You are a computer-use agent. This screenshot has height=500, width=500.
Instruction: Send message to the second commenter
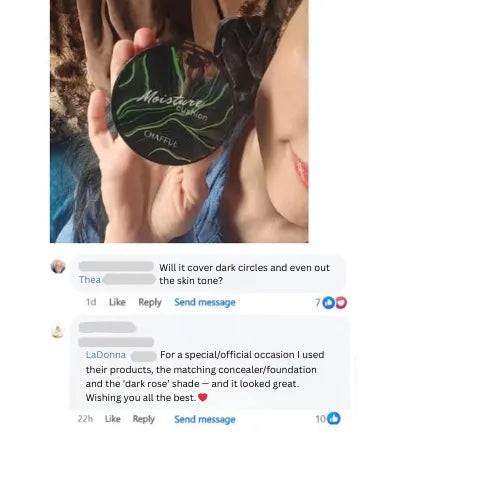click(205, 419)
